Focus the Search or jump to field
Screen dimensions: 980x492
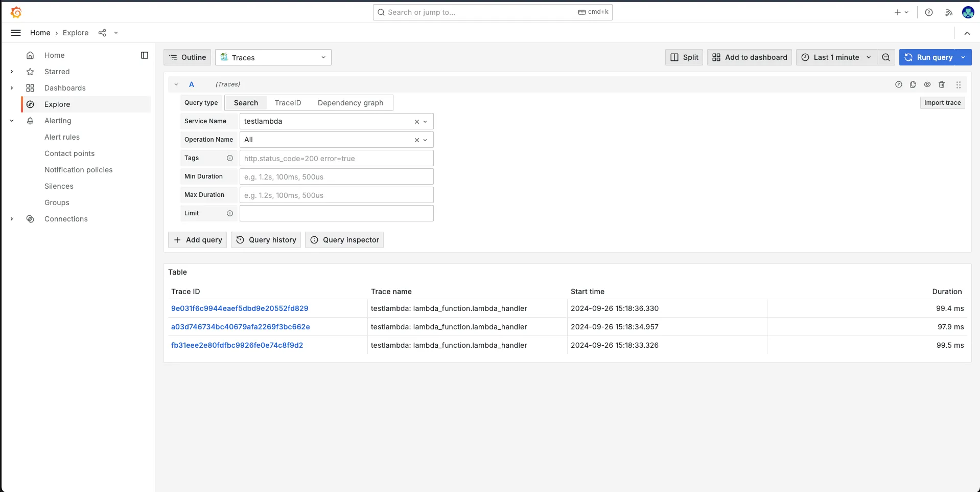pos(493,12)
